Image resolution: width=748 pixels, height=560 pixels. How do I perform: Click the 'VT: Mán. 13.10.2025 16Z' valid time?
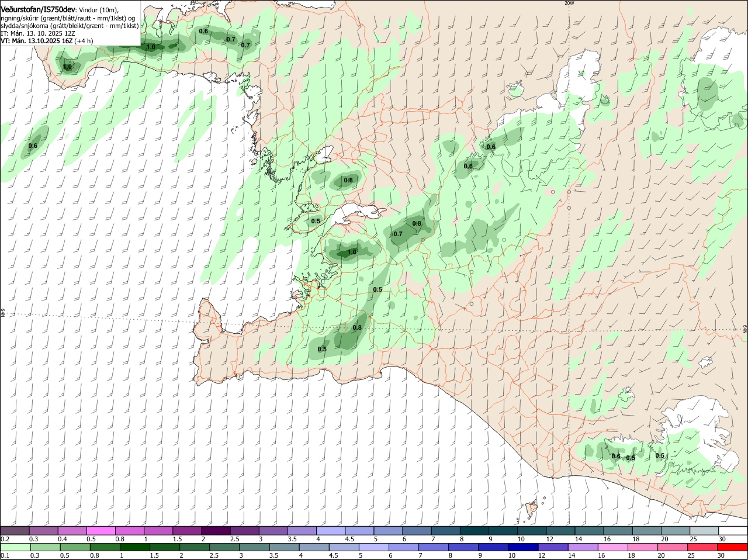[37, 41]
